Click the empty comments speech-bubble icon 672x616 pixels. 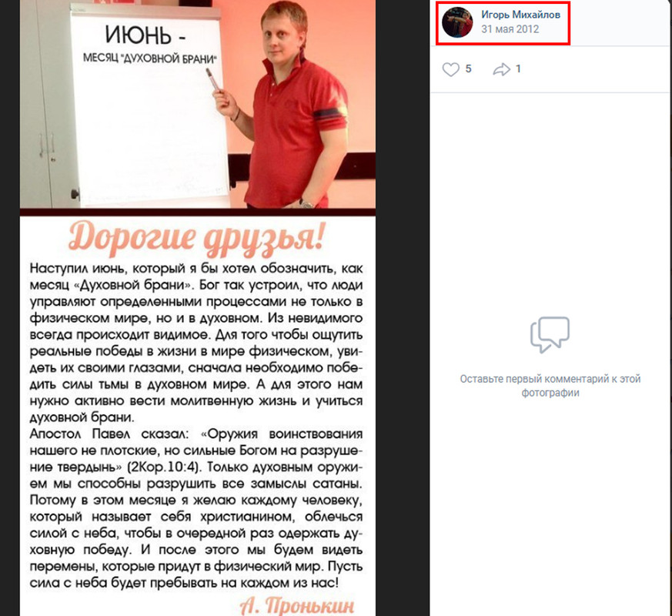tap(550, 334)
